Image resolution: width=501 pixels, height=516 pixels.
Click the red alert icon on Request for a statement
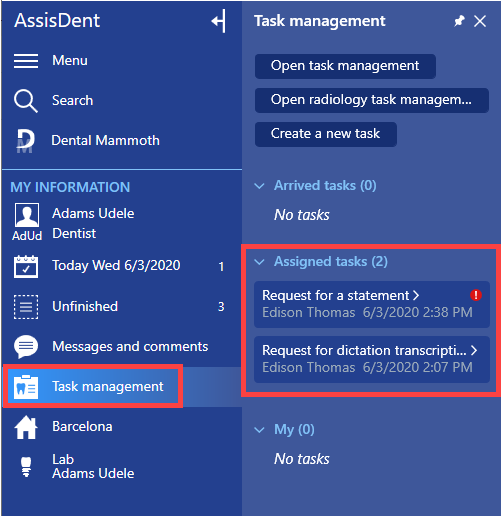476,295
